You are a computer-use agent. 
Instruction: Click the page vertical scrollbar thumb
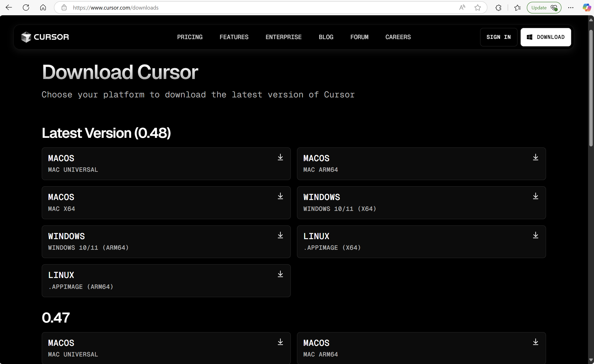coord(591,88)
